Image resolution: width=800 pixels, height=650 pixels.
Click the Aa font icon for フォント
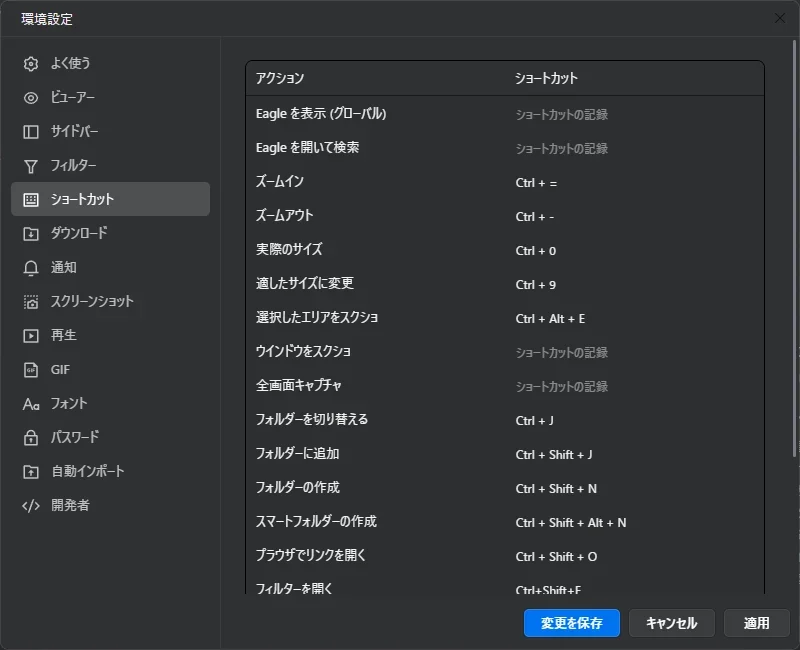[31, 404]
